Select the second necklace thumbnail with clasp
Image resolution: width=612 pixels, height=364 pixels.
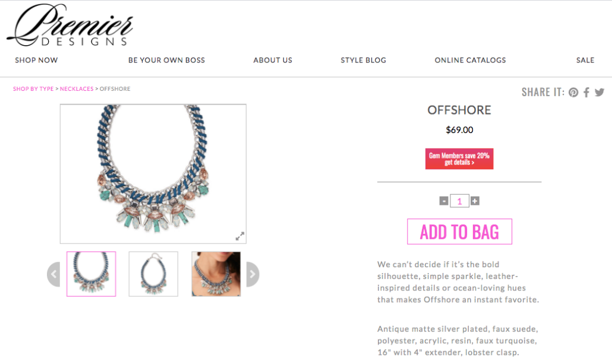[x=153, y=274]
